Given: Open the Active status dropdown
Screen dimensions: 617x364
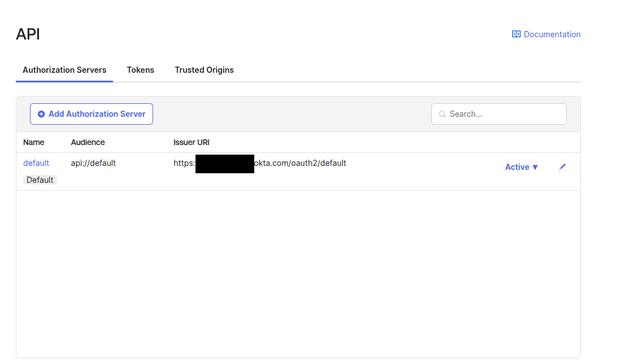Looking at the screenshot, I should [517, 167].
